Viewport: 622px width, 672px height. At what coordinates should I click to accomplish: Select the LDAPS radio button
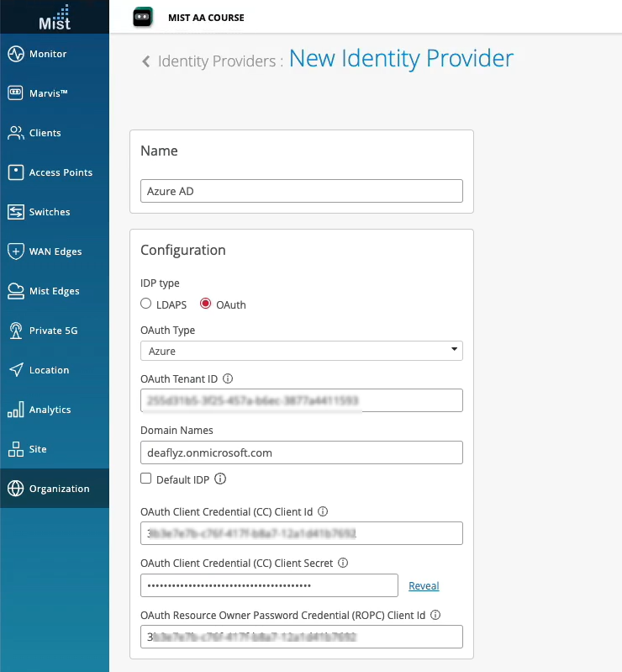(x=146, y=304)
